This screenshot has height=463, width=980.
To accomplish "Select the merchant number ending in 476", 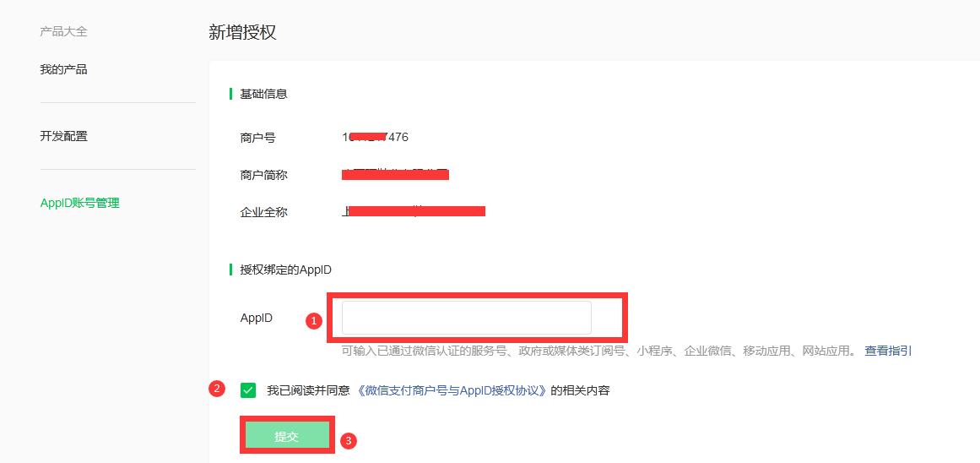I will [x=375, y=137].
